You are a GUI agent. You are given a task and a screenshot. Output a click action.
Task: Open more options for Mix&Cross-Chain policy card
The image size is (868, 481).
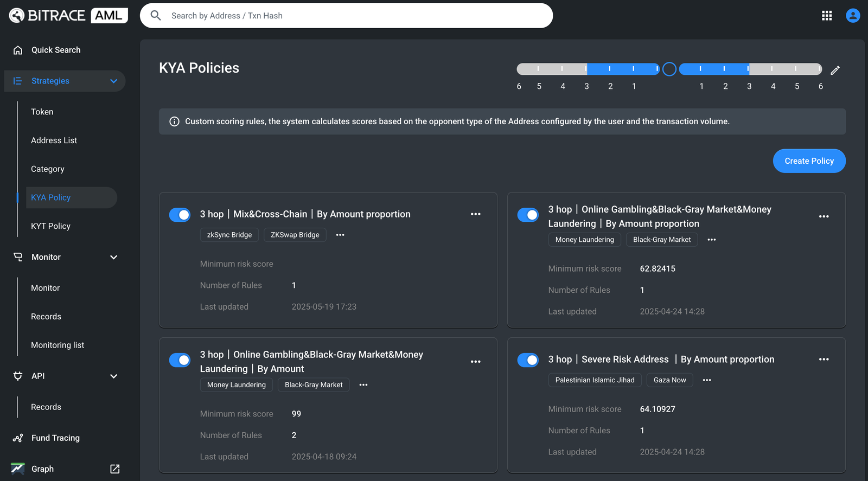[x=476, y=214]
